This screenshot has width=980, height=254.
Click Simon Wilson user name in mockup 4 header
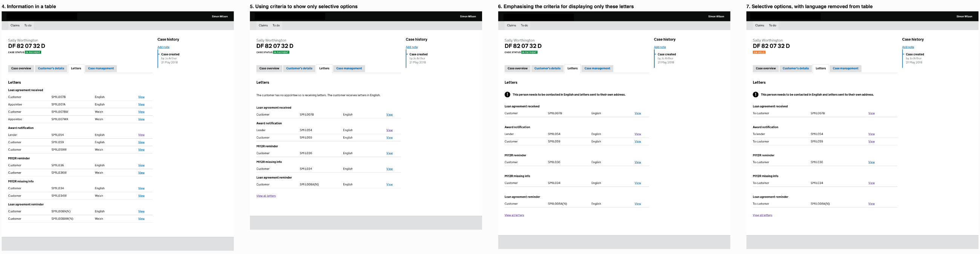click(x=220, y=16)
